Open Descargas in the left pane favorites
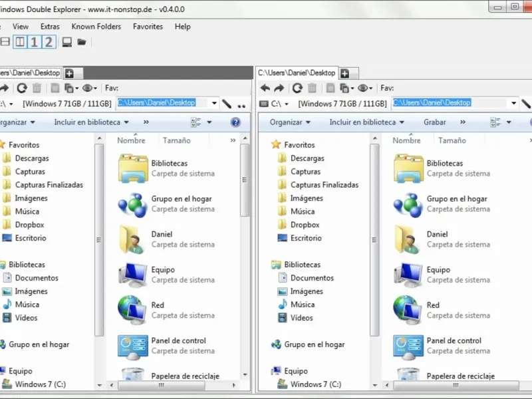The height and width of the screenshot is (399, 532). tap(32, 158)
